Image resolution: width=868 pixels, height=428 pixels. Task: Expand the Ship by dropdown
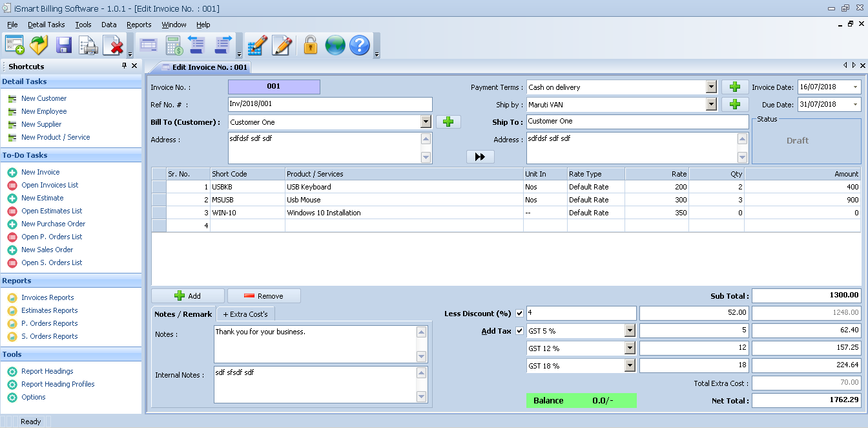click(712, 104)
